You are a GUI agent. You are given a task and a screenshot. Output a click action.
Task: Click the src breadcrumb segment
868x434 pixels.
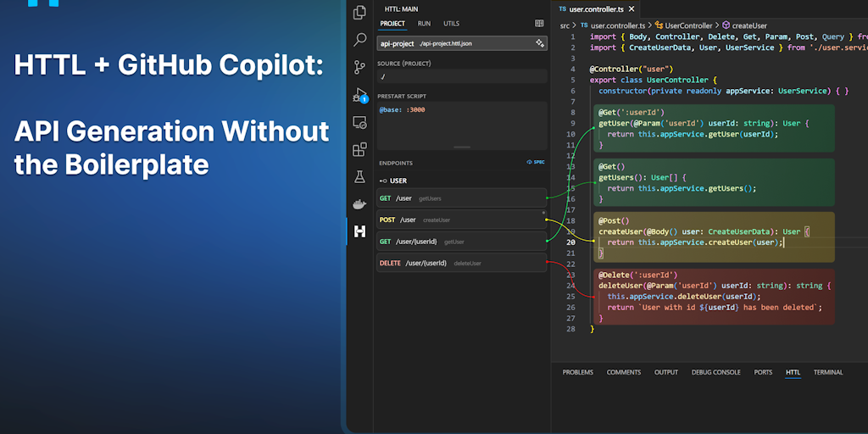tap(565, 25)
